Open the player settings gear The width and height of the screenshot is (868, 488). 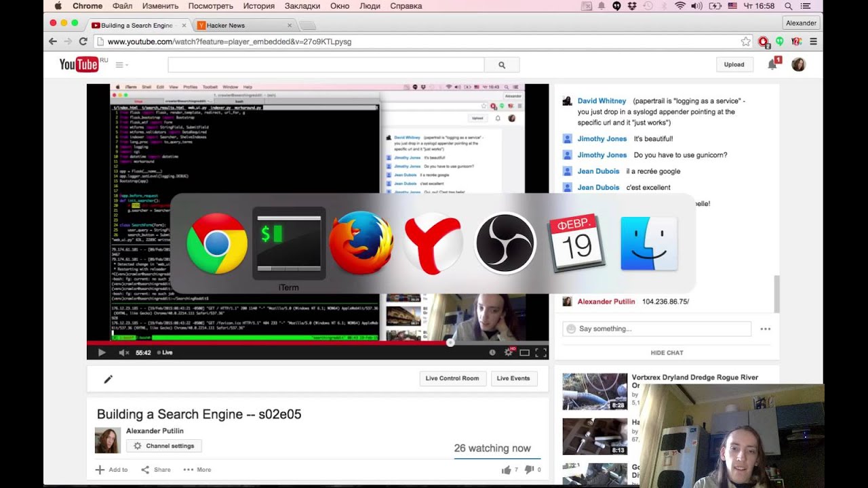pos(508,352)
